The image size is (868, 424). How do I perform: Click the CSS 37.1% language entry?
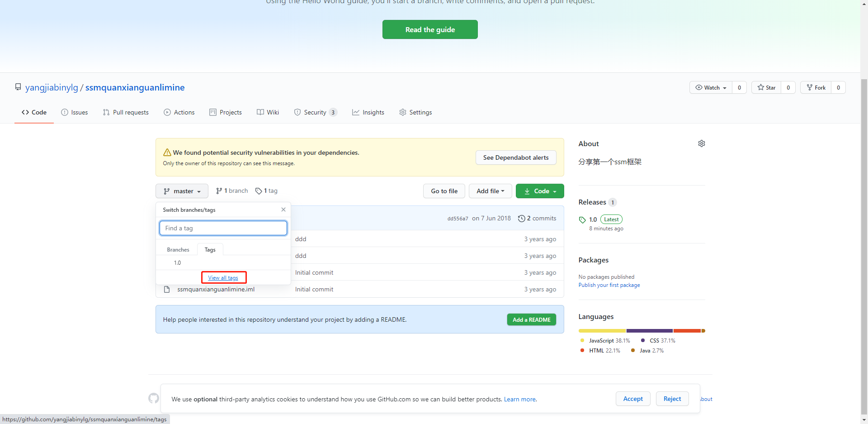tap(658, 341)
